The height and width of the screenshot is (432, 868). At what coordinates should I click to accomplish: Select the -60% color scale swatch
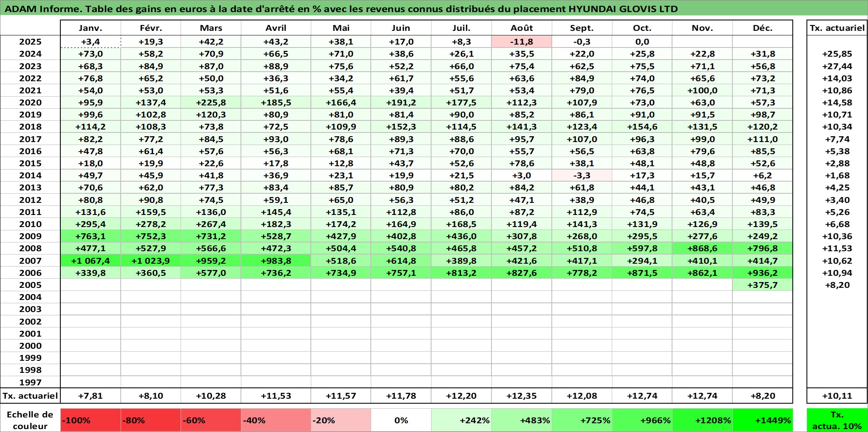[x=211, y=420]
